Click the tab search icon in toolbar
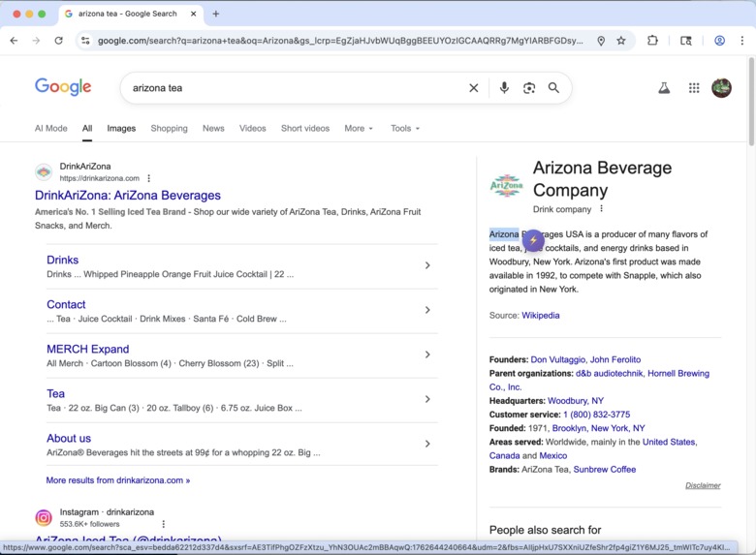Image resolution: width=756 pixels, height=555 pixels. (685, 41)
